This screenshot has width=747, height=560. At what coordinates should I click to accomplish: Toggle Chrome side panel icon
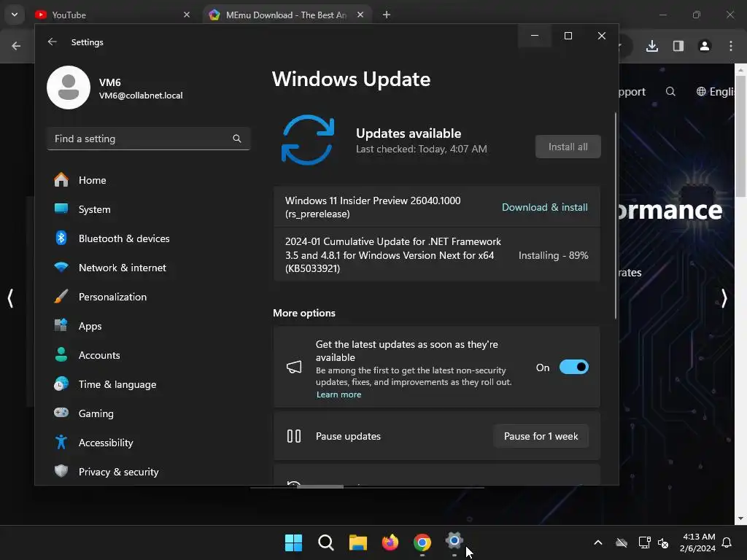coord(678,46)
